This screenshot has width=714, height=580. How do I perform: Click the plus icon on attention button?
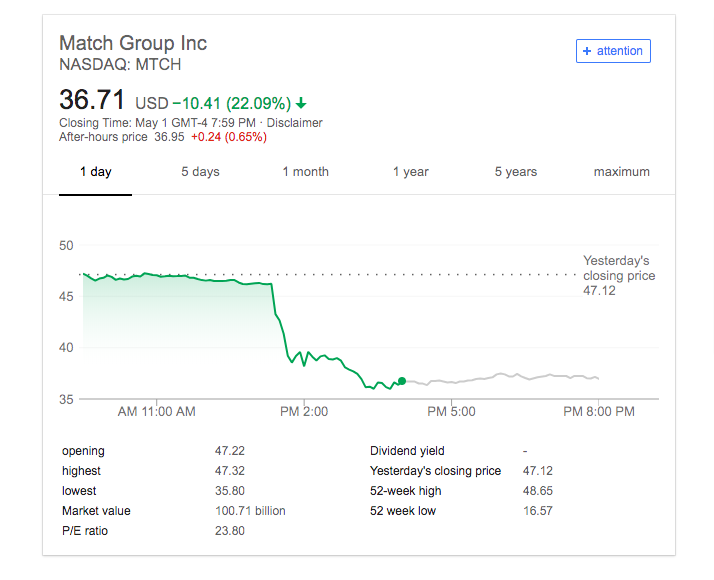(x=587, y=51)
